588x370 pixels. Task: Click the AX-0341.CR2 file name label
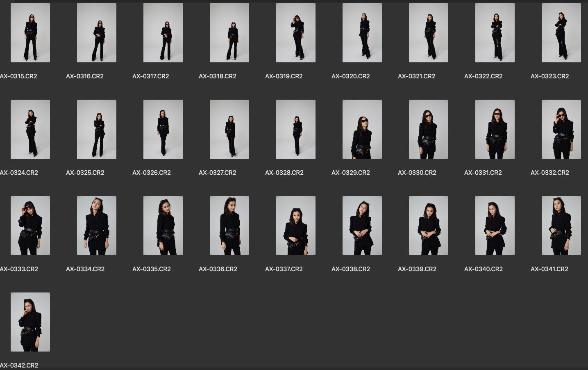(x=549, y=269)
